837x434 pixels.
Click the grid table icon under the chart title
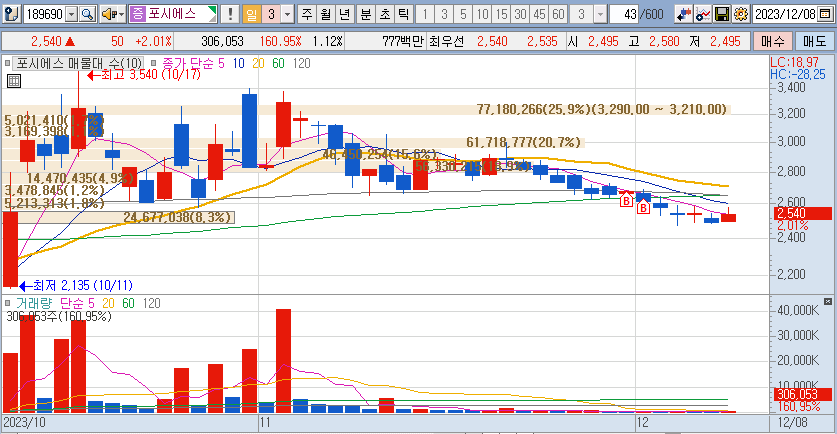[x=14, y=81]
